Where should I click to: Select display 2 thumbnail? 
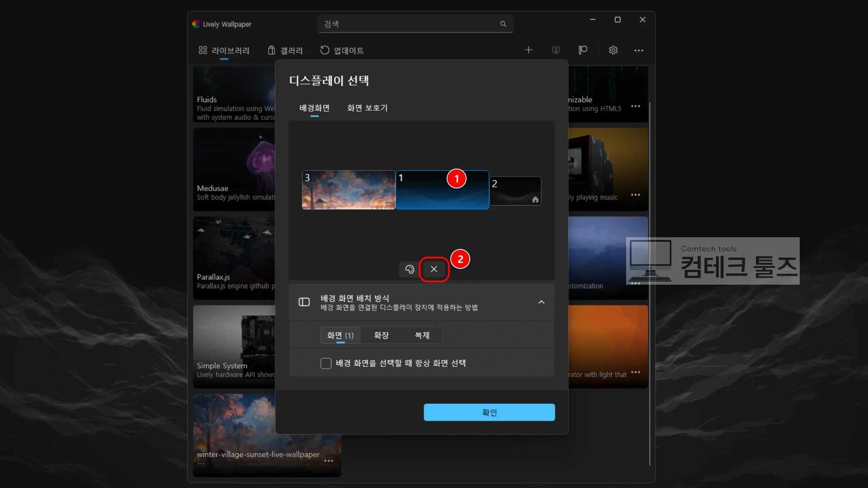515,191
